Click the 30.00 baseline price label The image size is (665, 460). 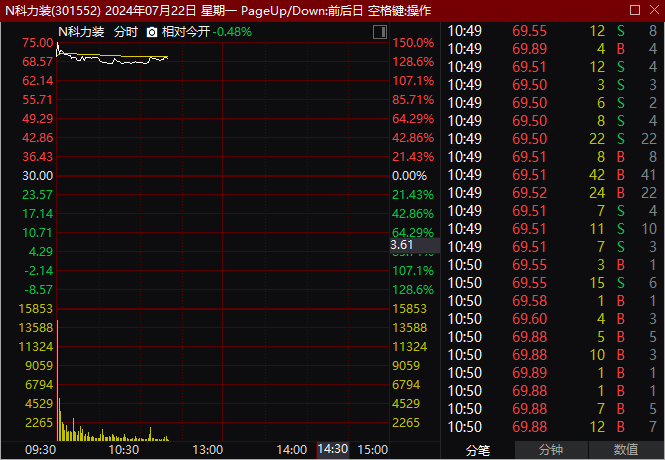point(38,176)
